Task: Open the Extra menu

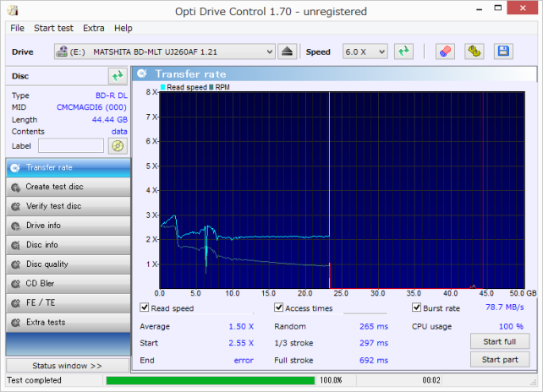Action: point(94,28)
